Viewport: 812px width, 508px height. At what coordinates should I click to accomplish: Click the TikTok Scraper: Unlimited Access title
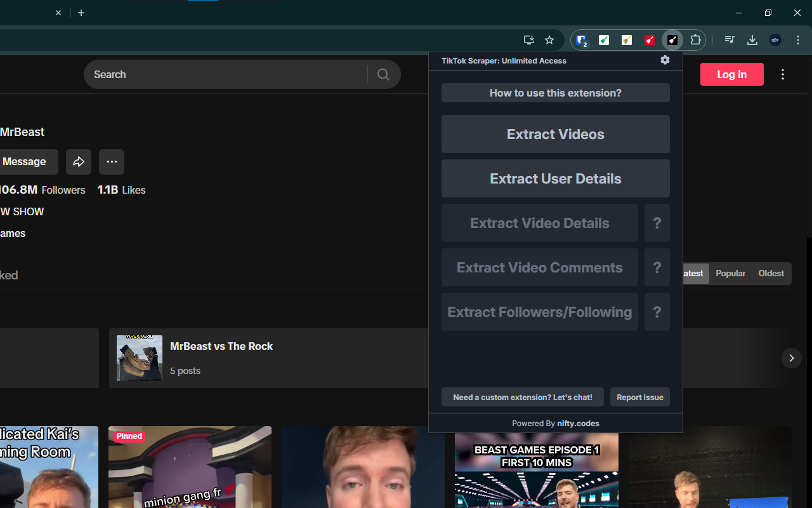tap(504, 61)
